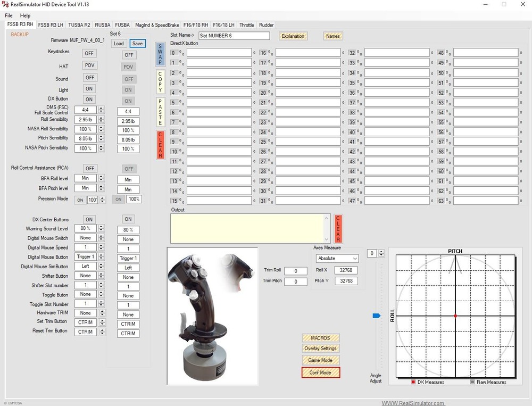
Task: Click red CLEAR button below PASTE
Action: pos(160,145)
